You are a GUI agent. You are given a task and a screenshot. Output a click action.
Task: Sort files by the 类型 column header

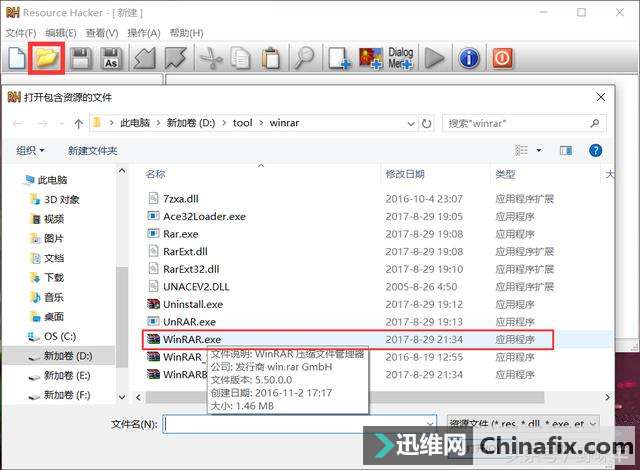[505, 175]
